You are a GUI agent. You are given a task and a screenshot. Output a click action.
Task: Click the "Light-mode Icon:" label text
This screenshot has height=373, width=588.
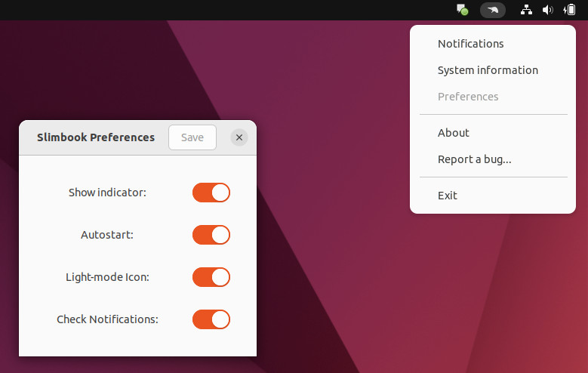[x=107, y=277]
